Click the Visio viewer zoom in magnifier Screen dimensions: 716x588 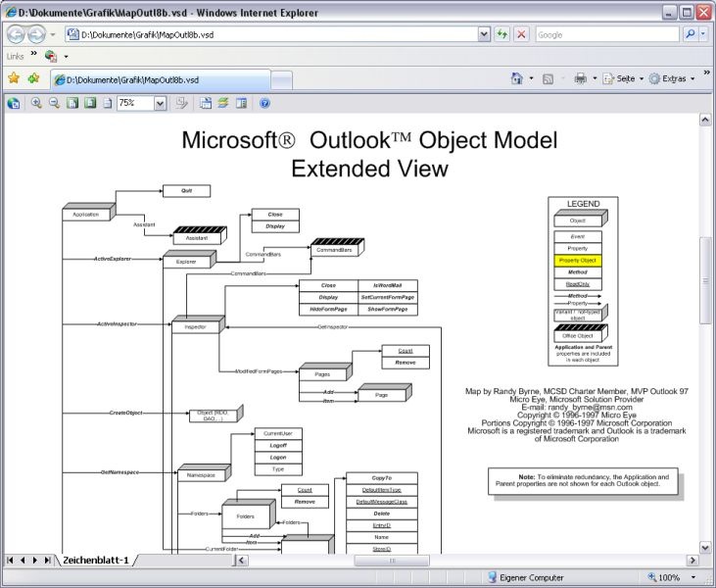pyautogui.click(x=36, y=103)
